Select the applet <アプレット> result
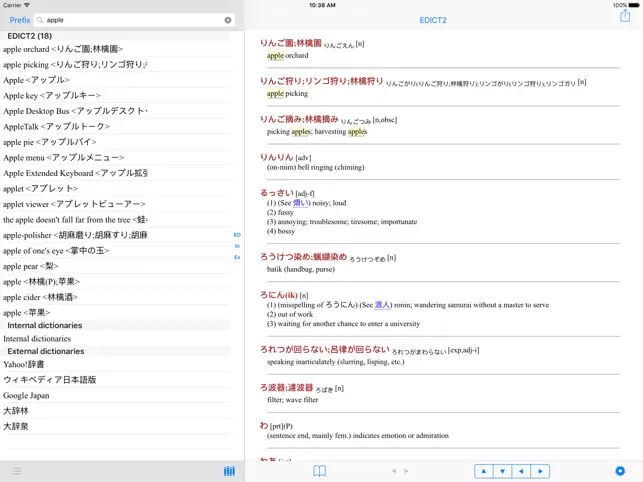The width and height of the screenshot is (643, 482). click(x=116, y=189)
